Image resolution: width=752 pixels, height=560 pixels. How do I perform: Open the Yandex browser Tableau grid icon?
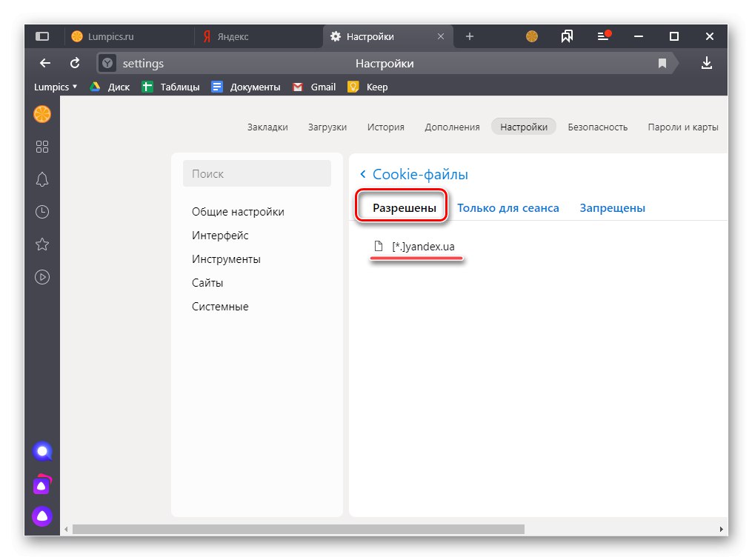coord(42,147)
